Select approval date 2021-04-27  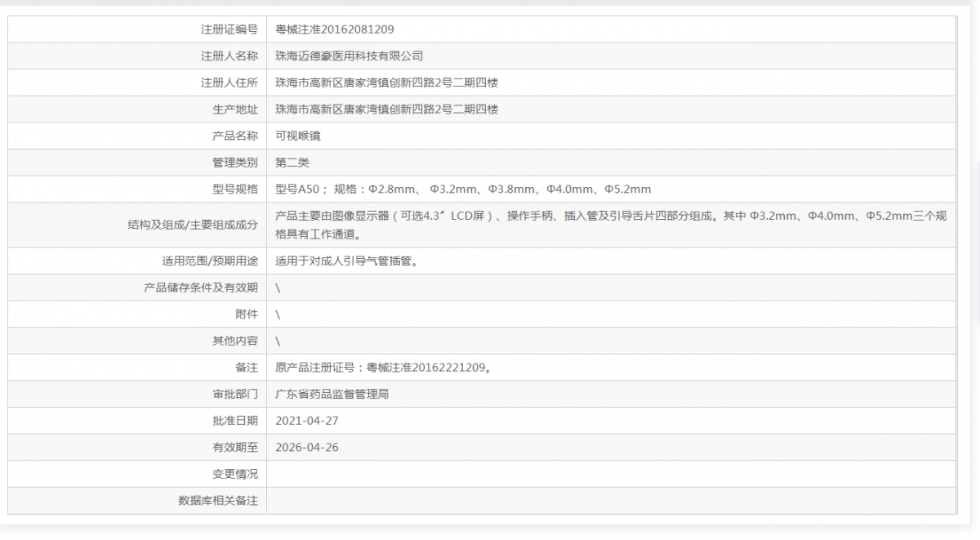click(x=307, y=421)
